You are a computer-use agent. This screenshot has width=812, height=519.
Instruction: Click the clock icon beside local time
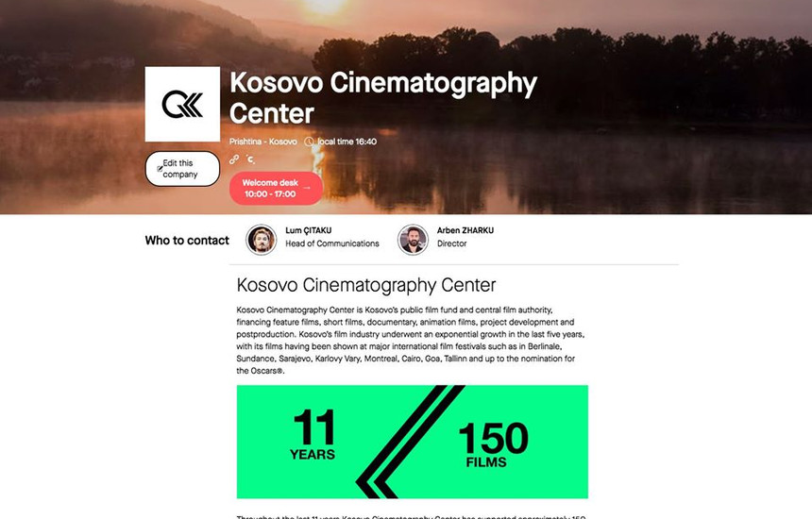(309, 142)
